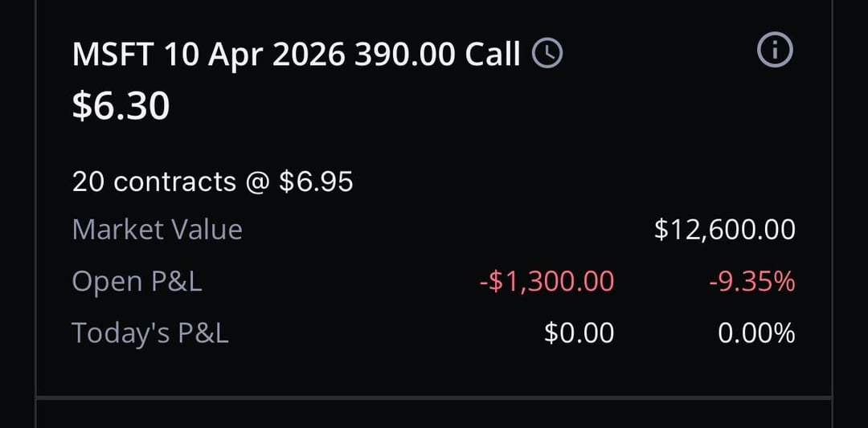Viewport: 868px width, 428px height.
Task: Click the word Call in the title
Action: [493, 55]
